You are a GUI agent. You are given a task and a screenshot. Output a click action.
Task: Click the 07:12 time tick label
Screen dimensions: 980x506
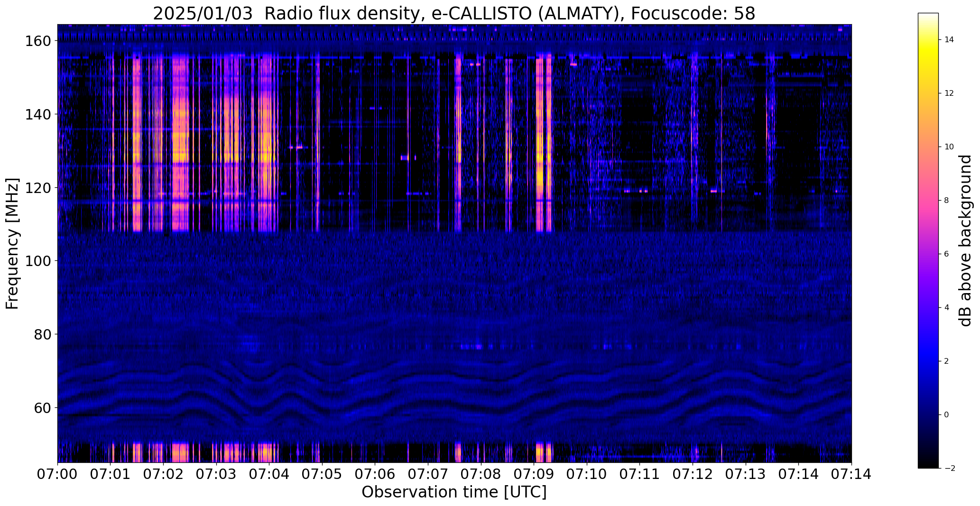[x=693, y=475]
